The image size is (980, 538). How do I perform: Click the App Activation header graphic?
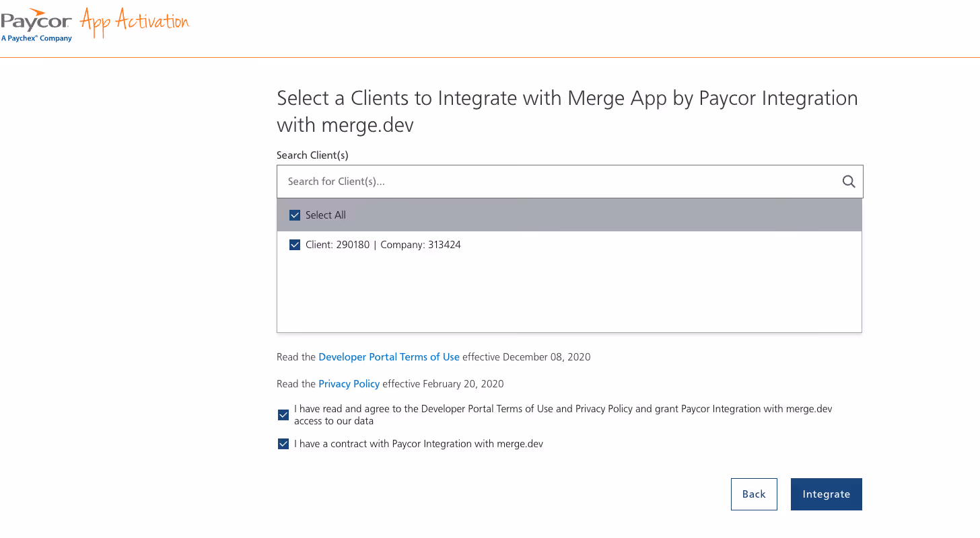133,22
